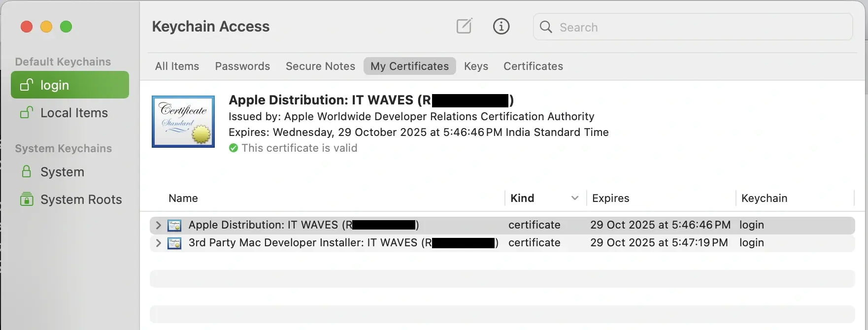
Task: Click the Apple Distribution row certificate icon
Action: click(174, 225)
